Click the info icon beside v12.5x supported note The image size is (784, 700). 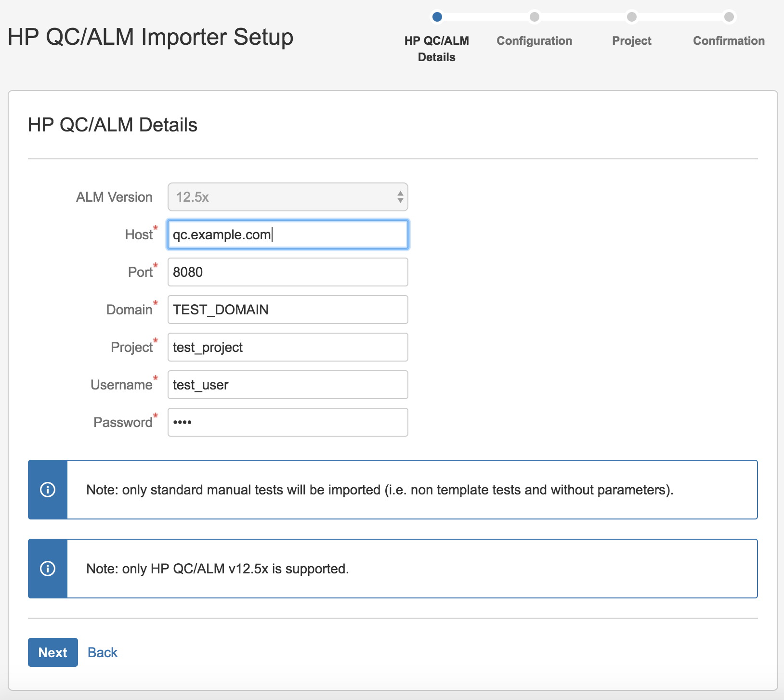48,569
